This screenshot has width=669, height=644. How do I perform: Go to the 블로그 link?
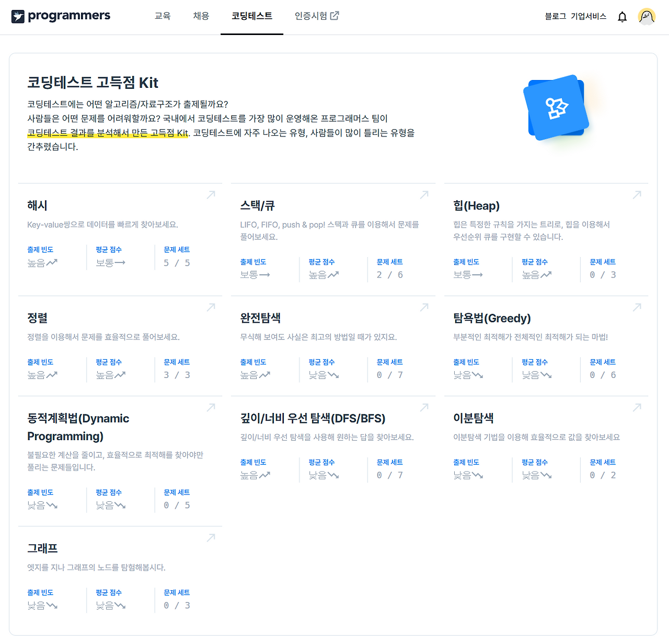pos(556,16)
